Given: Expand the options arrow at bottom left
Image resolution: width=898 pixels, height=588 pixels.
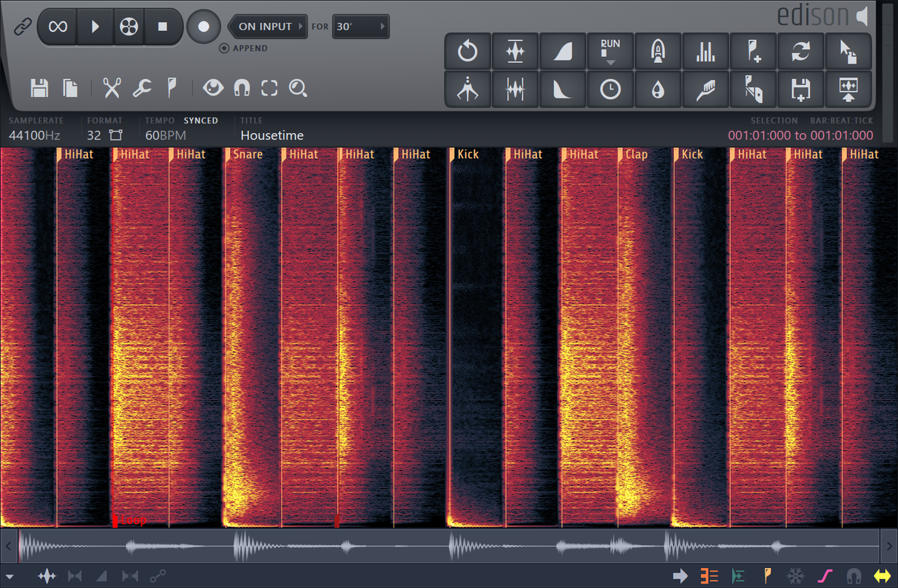Looking at the screenshot, I should tap(9, 575).
